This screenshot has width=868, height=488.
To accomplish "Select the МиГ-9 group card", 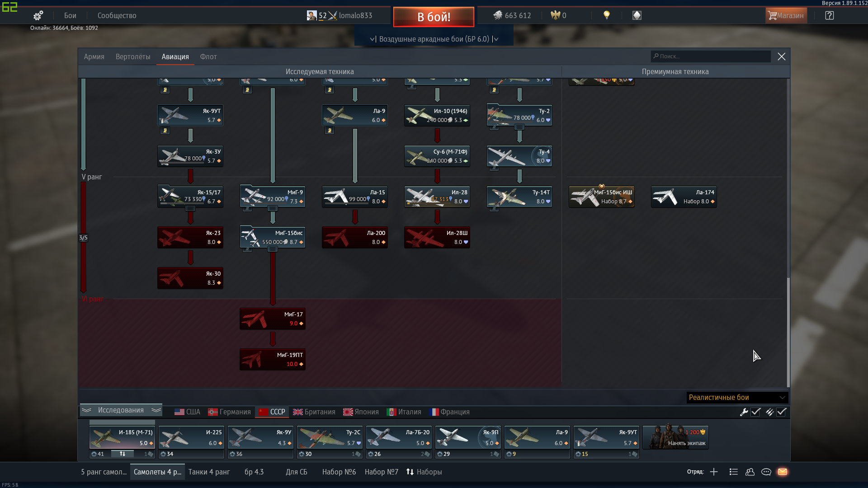I will [273, 196].
